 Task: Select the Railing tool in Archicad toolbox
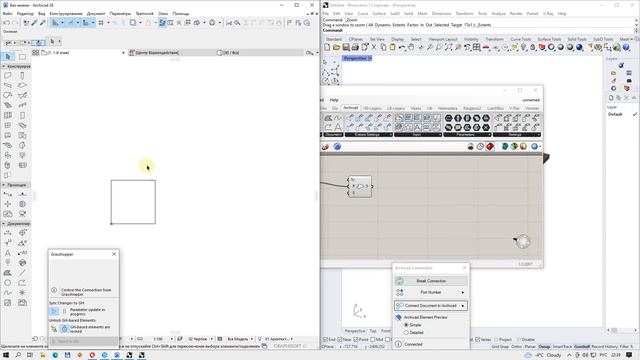pos(22,105)
